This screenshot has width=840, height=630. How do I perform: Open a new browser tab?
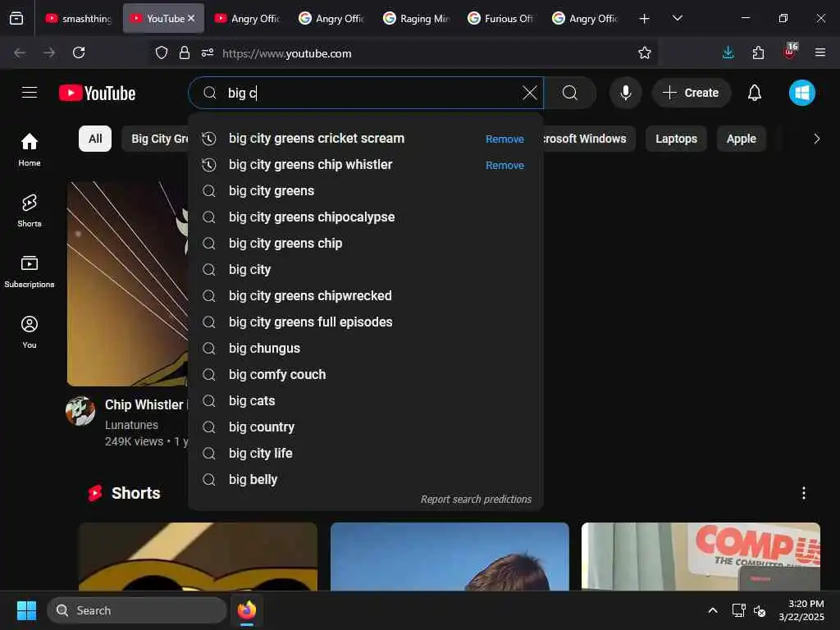[x=645, y=19]
